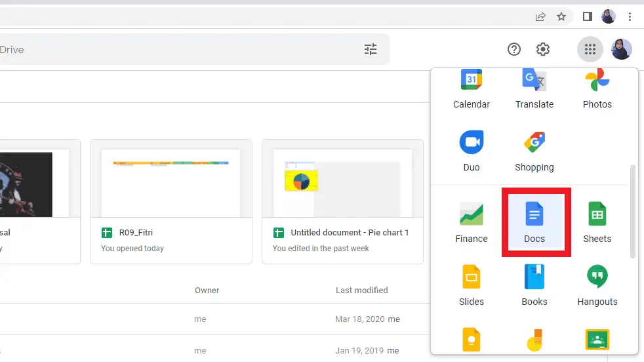The height and width of the screenshot is (362, 644).
Task: Open Google Slides app
Action: coord(471,285)
